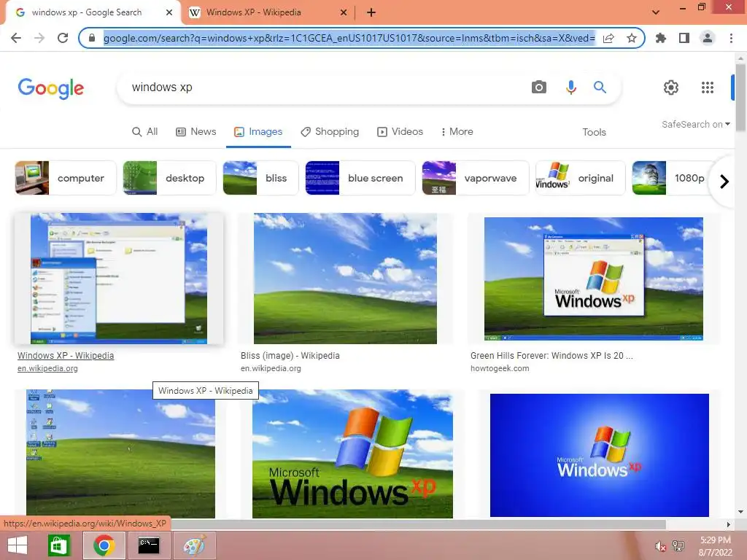Click the Google logo
The image size is (747, 560).
(x=51, y=88)
